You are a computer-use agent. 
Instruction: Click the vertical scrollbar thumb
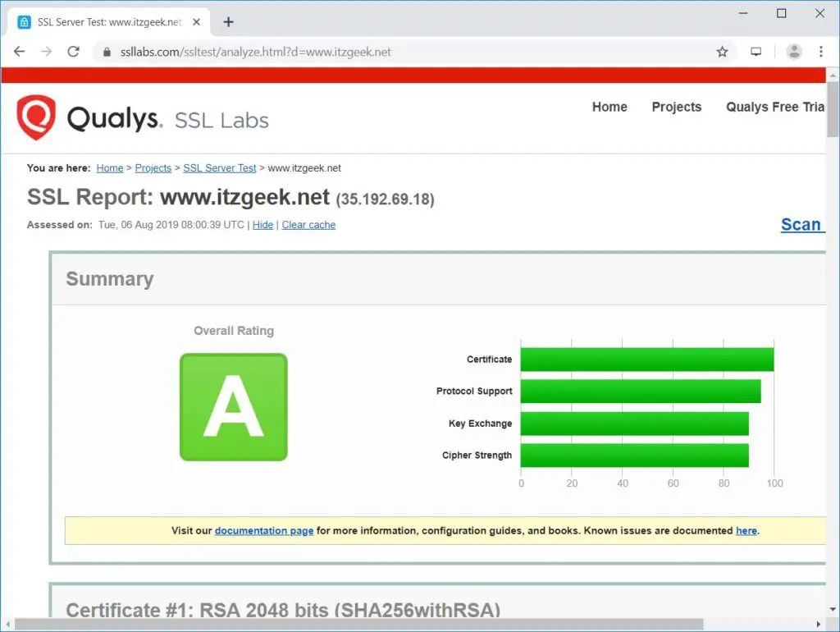click(833, 109)
